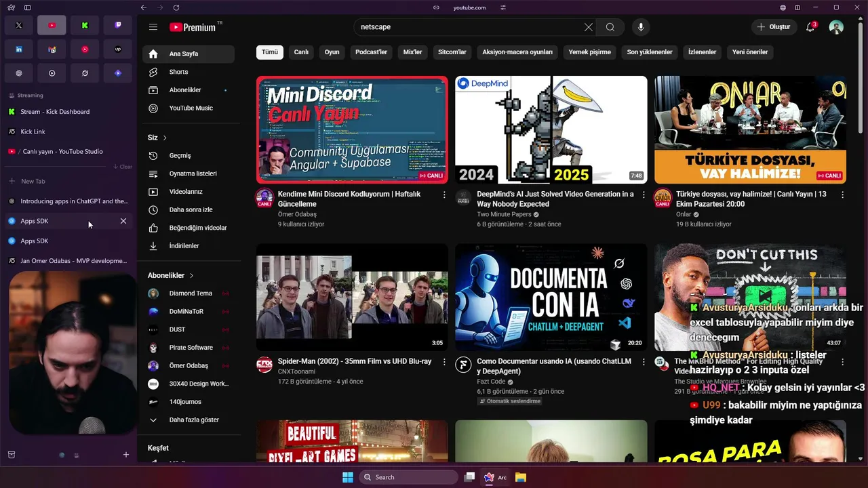Open site controls icon next to youtube.com
Image resolution: width=868 pixels, height=488 pixels.
[x=503, y=7]
